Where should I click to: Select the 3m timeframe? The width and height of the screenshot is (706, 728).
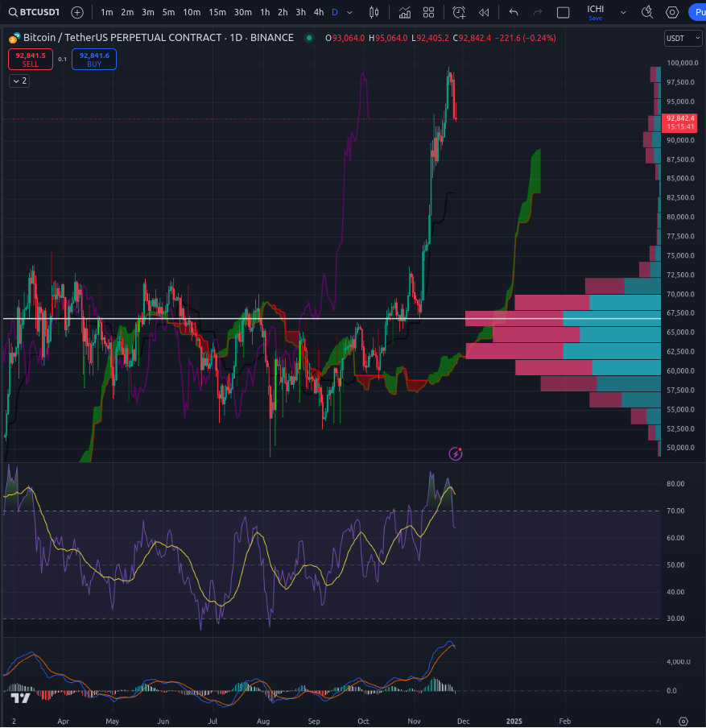click(147, 13)
